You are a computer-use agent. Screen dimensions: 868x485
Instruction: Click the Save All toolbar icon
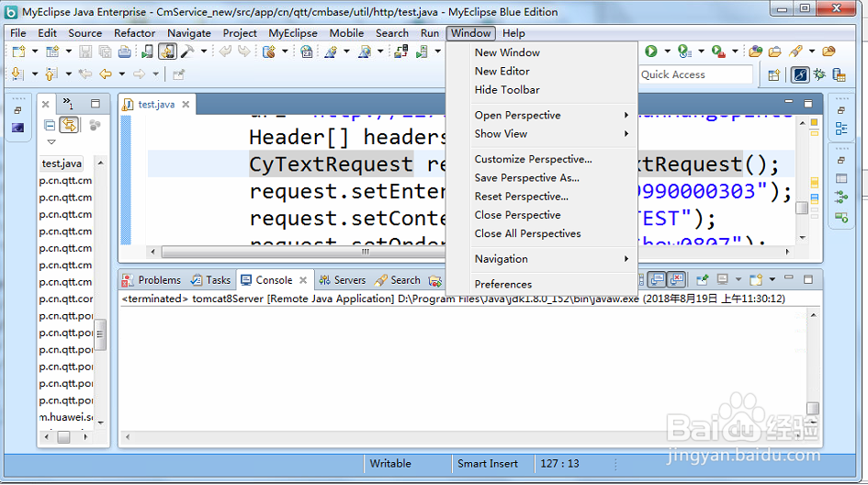click(105, 51)
